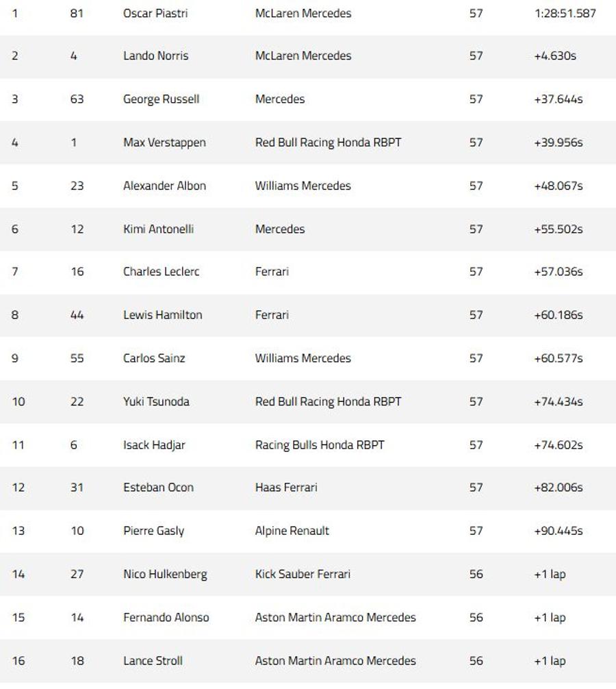Click Racing Bulls Honda RBPT team
The width and height of the screenshot is (616, 689).
tap(320, 445)
